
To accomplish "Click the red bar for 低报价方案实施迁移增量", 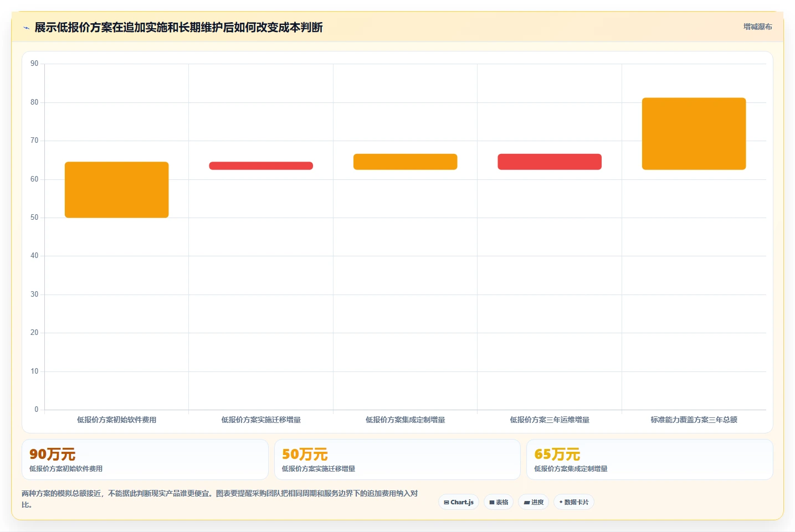I will 261,166.
